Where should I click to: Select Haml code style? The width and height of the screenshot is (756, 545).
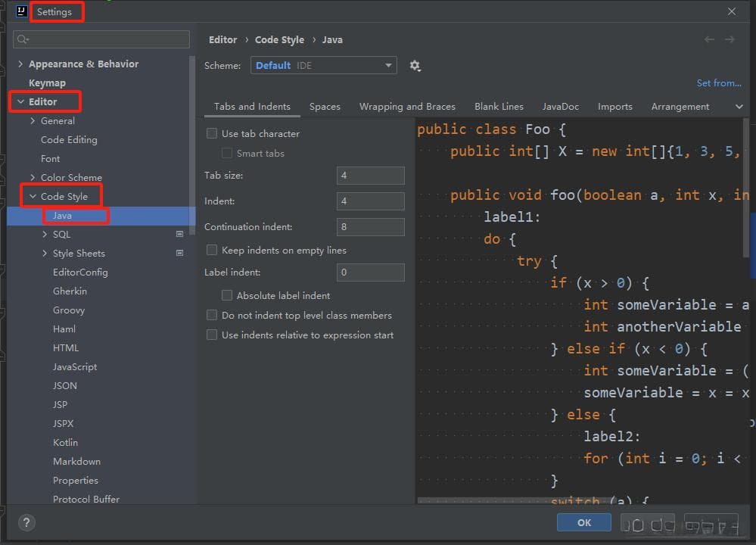pyautogui.click(x=64, y=329)
